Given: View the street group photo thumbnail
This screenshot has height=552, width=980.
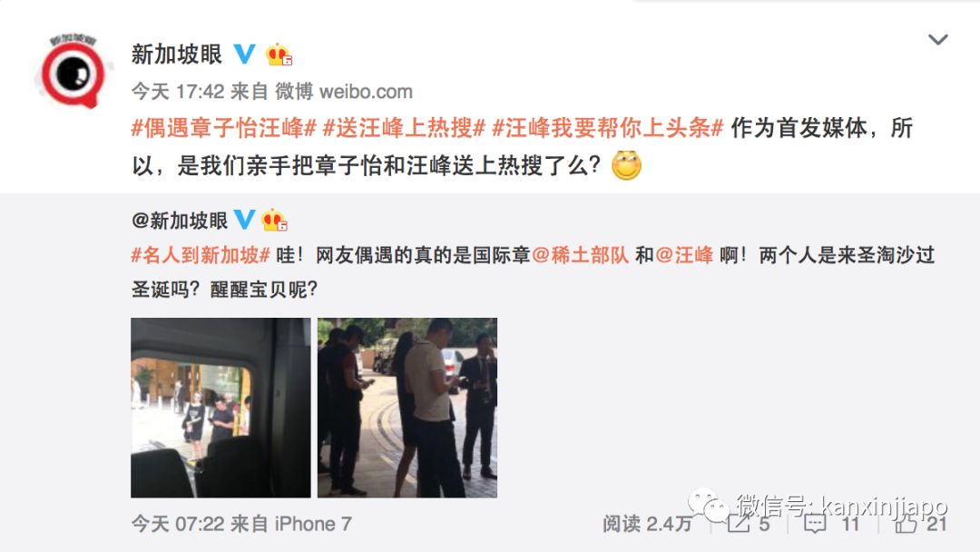Looking at the screenshot, I should 407,408.
